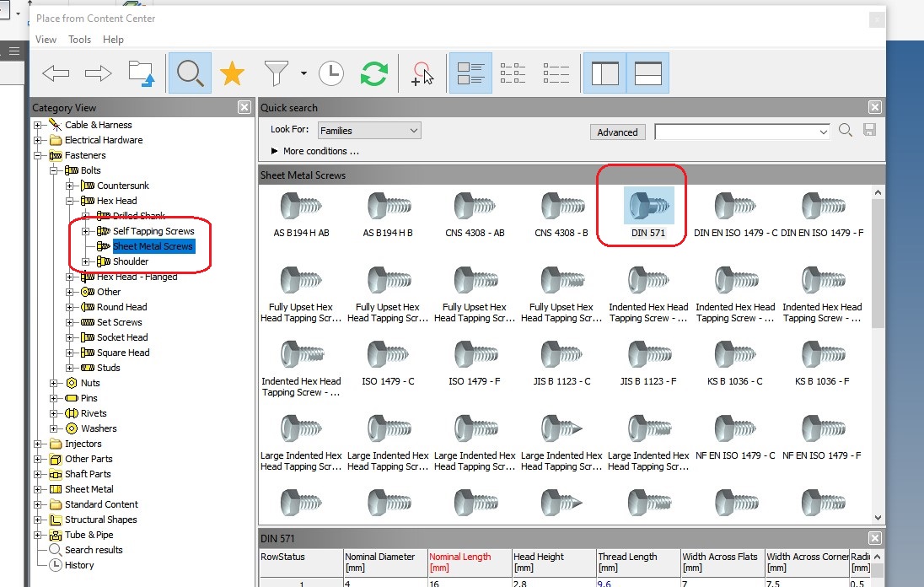
Task: Select Socket Head category
Action: click(x=122, y=337)
